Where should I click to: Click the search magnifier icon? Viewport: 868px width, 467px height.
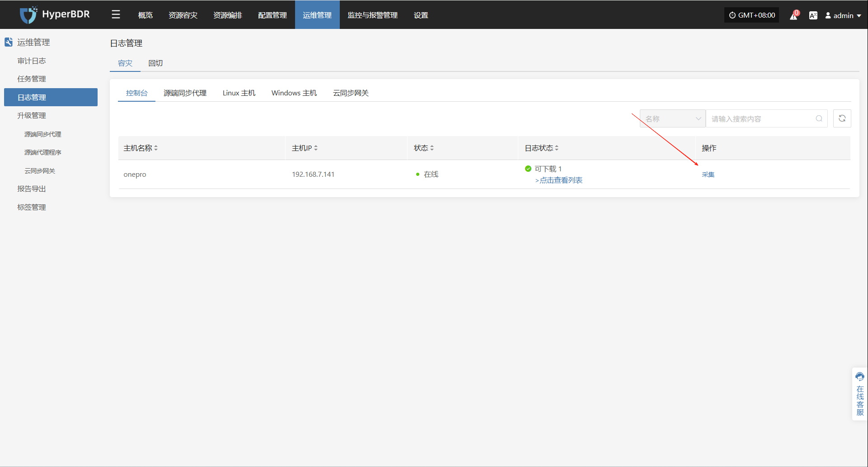coord(819,118)
